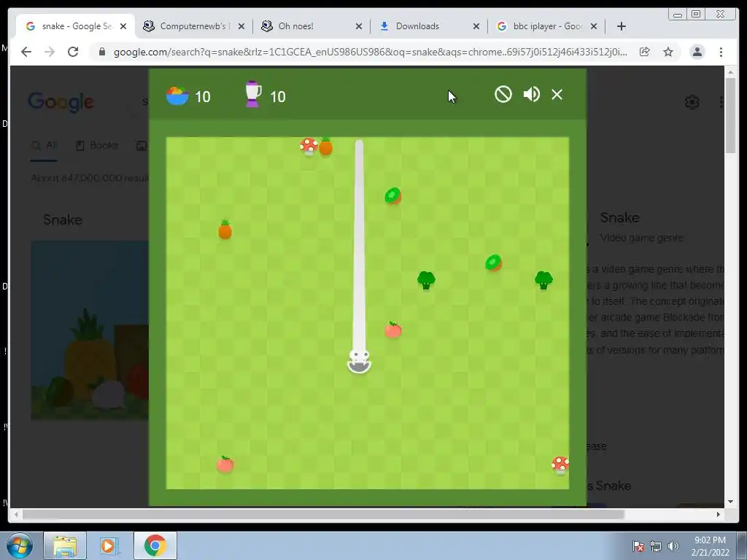
Task: Click the vertical scrollbar's down arrow
Action: [x=731, y=502]
